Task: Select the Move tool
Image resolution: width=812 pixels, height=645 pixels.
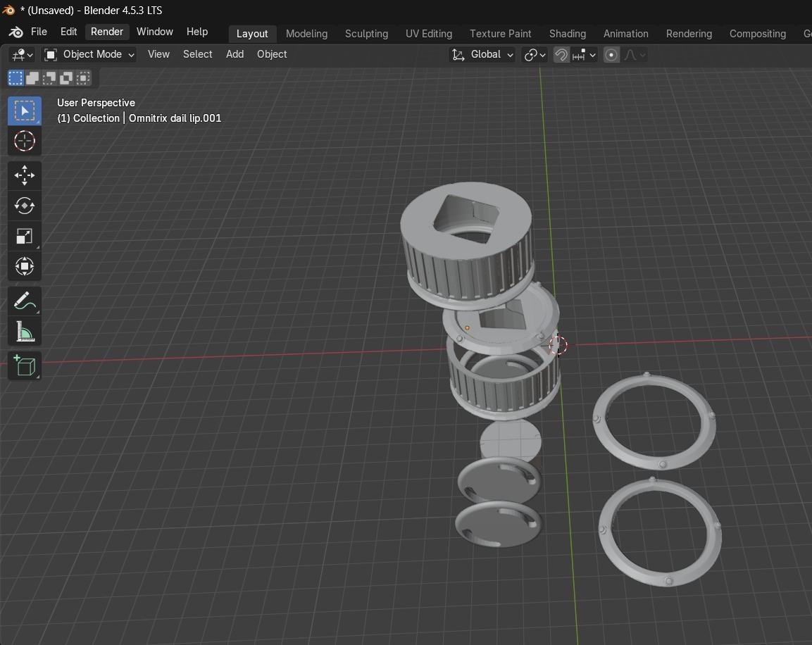Action: pos(25,175)
